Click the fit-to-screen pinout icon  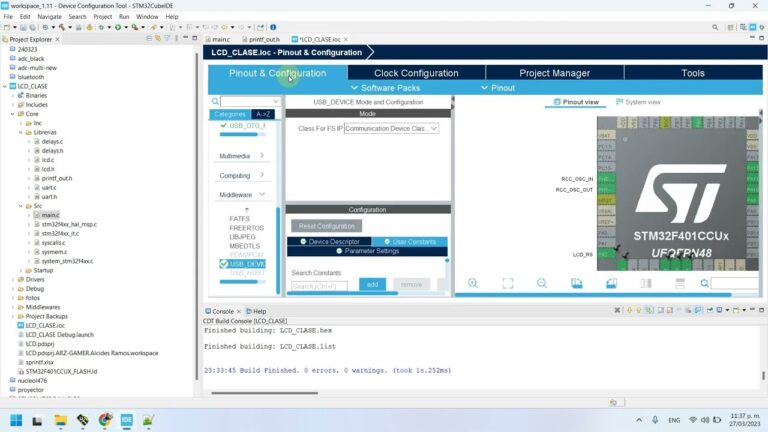[x=507, y=283]
